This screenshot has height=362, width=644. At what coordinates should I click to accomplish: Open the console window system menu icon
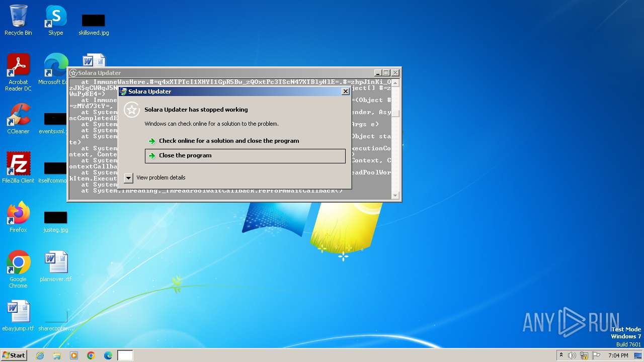tap(73, 73)
